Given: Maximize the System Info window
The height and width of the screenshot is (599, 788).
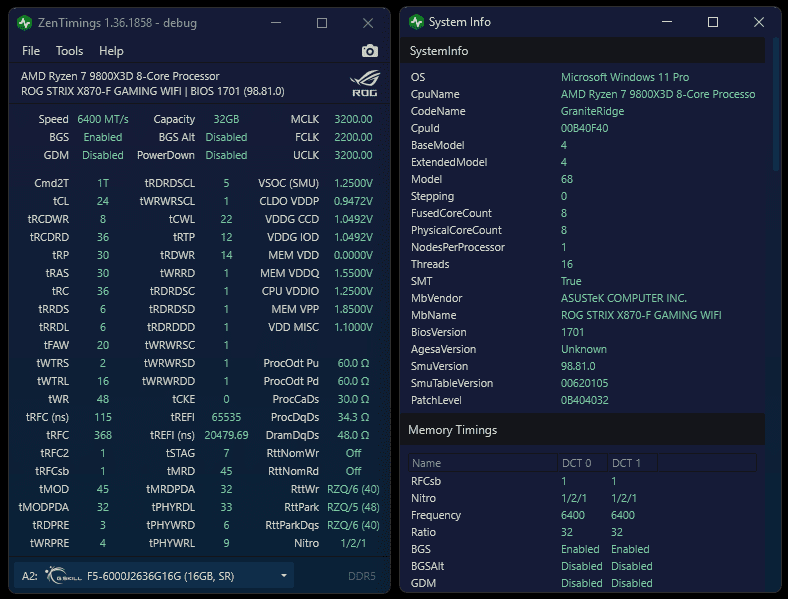Looking at the screenshot, I should (713, 22).
